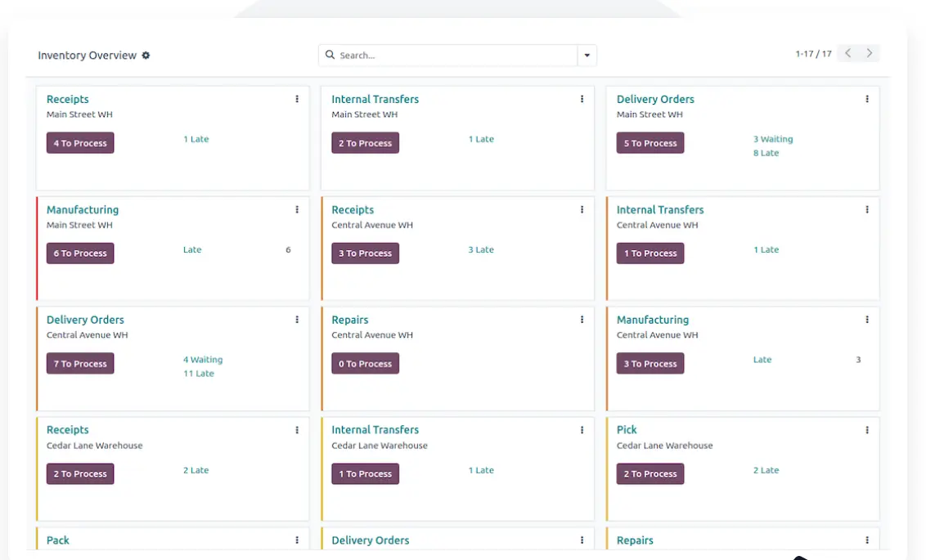Click 1 Late on Main Street Receipts card
The width and height of the screenshot is (926, 560).
point(196,139)
